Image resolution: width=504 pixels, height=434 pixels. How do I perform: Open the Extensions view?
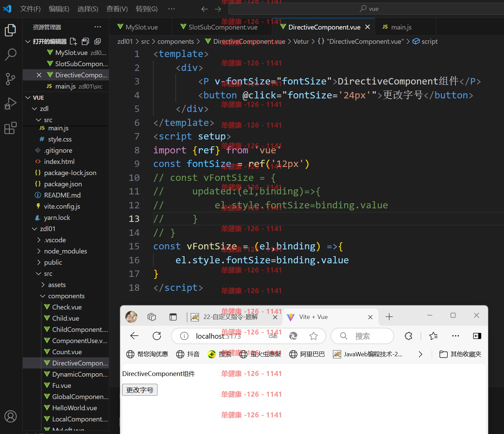pyautogui.click(x=11, y=128)
